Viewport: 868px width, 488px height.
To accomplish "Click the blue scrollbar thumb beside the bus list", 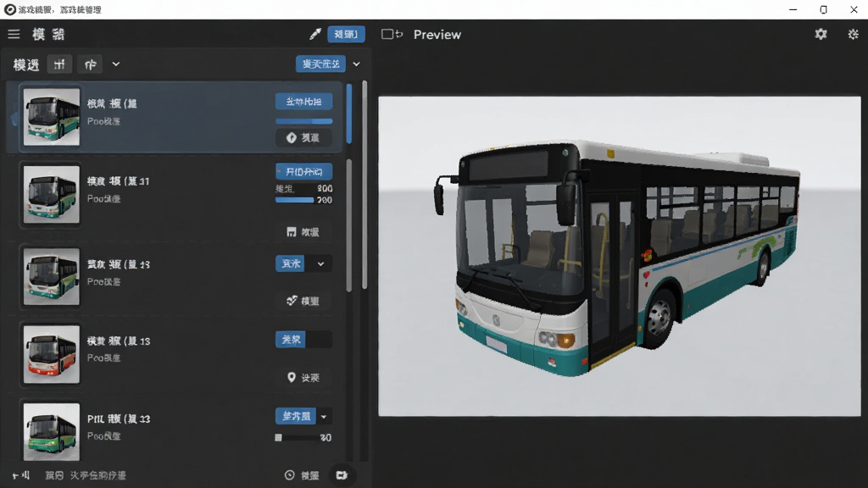I will (349, 114).
